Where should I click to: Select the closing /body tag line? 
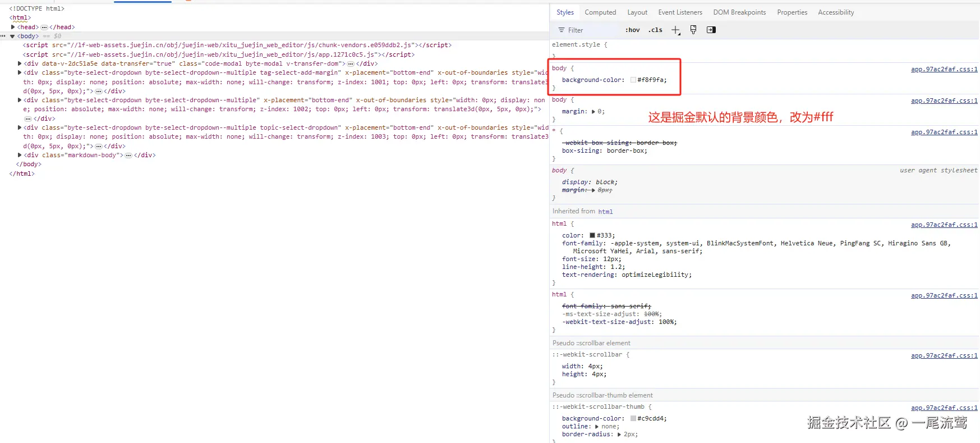click(29, 164)
